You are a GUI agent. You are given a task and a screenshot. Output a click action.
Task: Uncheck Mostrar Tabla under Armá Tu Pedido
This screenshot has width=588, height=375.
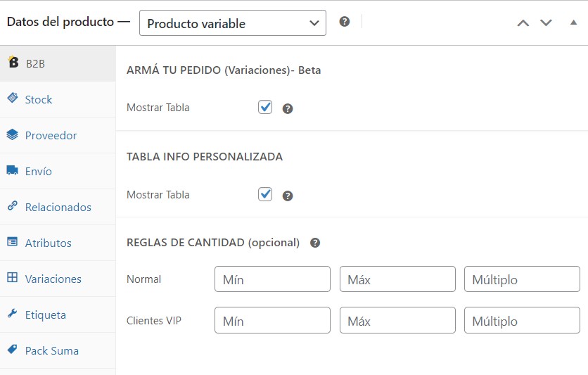coord(265,107)
